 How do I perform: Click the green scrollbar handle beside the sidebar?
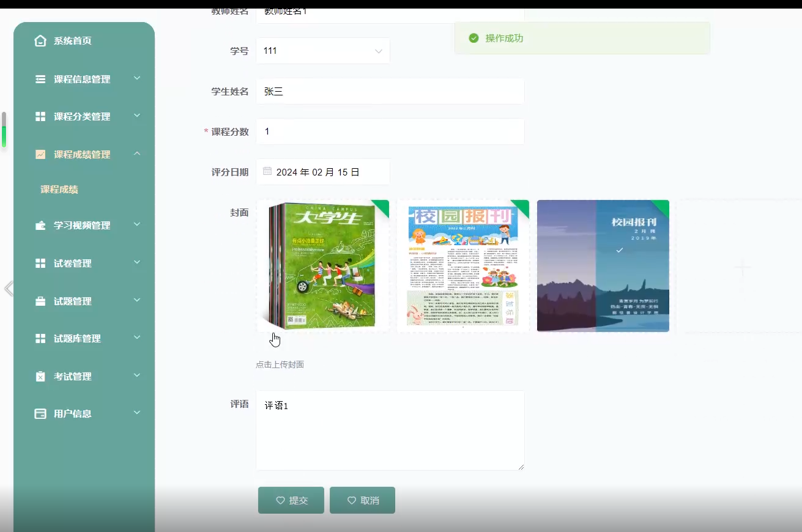point(4,137)
